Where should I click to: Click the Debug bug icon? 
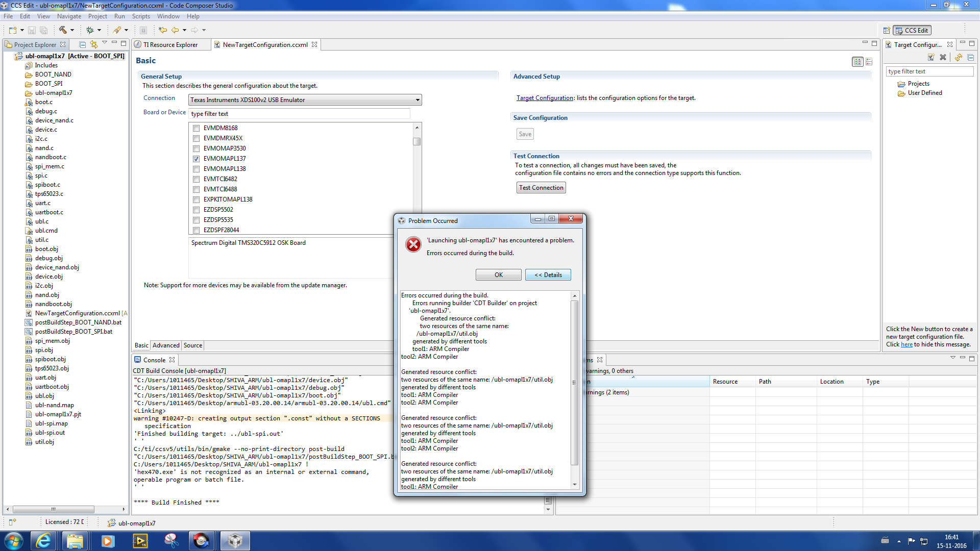pyautogui.click(x=90, y=30)
